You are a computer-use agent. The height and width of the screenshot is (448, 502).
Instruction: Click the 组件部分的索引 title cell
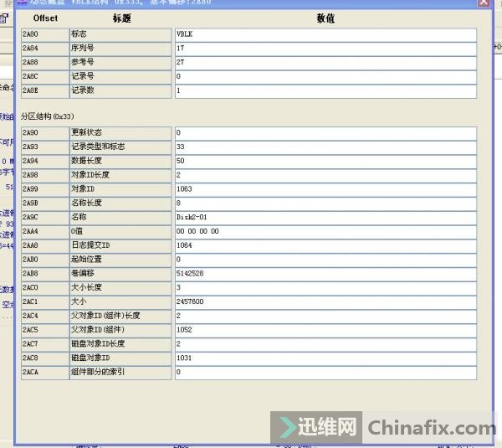tap(120, 373)
